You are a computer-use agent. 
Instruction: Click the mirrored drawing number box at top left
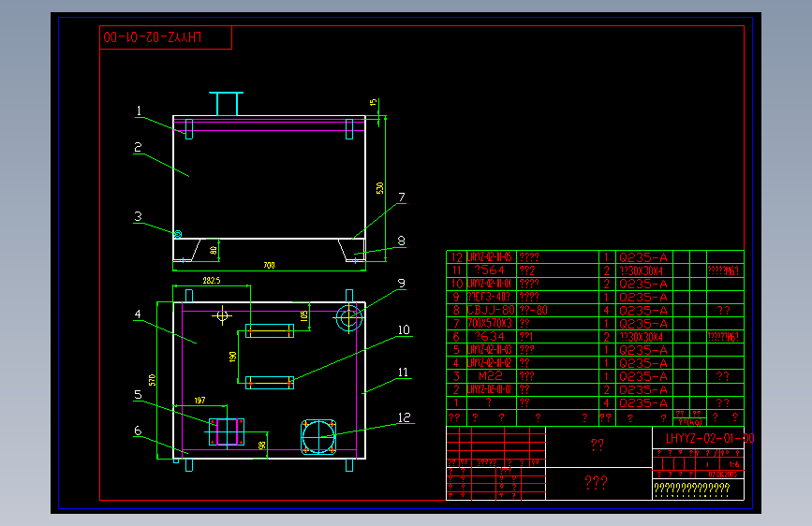[166, 37]
